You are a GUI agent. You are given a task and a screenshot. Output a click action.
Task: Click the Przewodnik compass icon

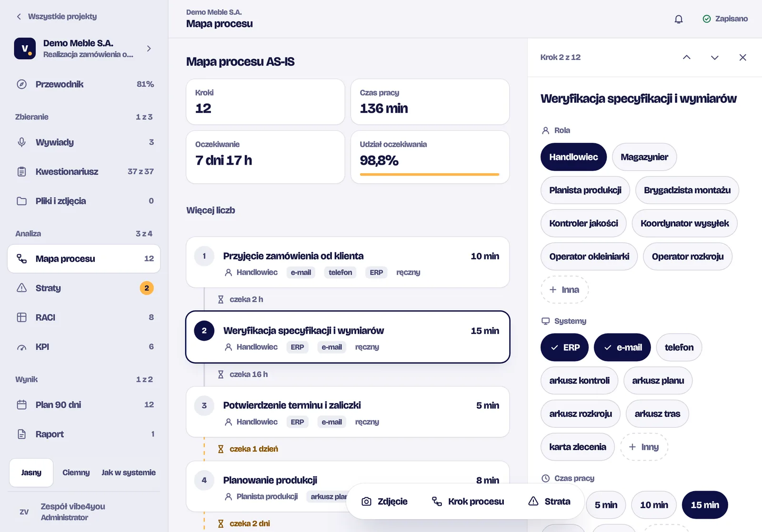pyautogui.click(x=22, y=84)
